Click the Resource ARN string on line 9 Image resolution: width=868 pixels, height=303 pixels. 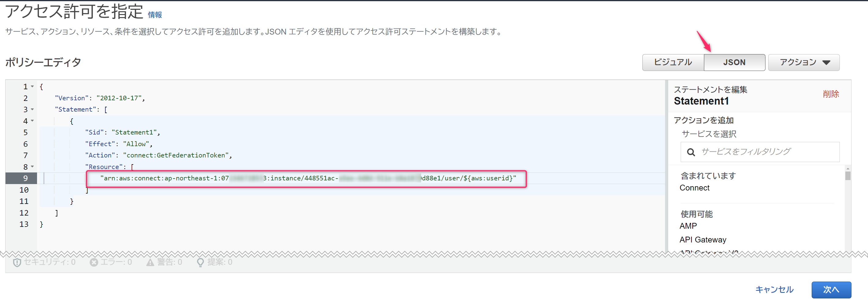(x=308, y=178)
